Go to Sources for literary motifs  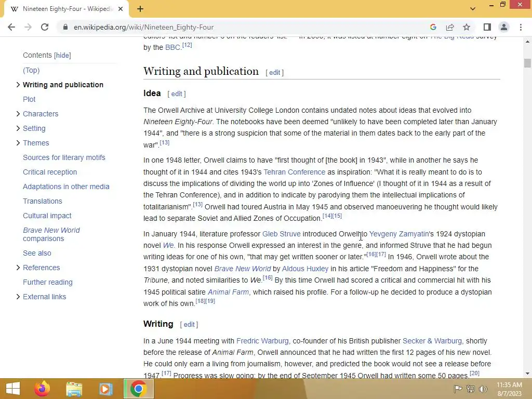pyautogui.click(x=64, y=157)
